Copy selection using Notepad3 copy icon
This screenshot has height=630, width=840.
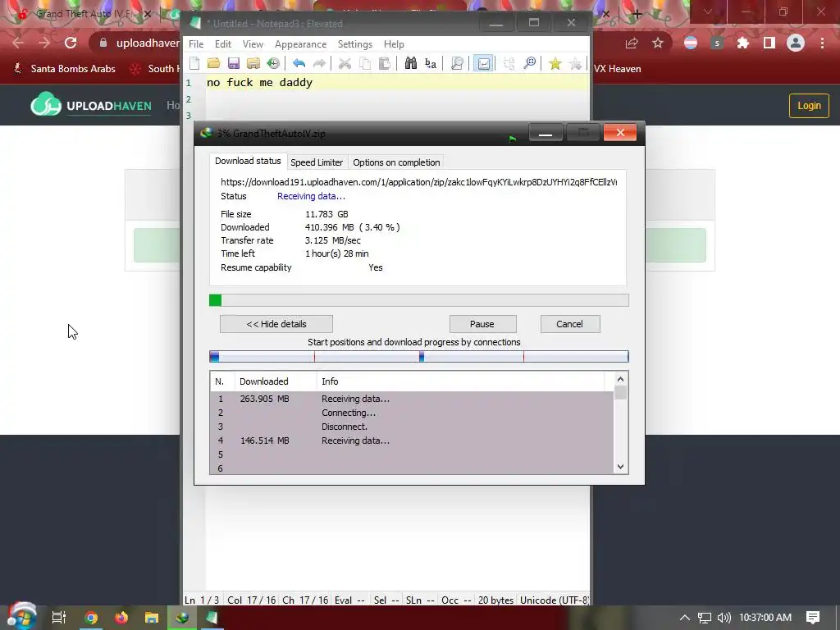(365, 64)
